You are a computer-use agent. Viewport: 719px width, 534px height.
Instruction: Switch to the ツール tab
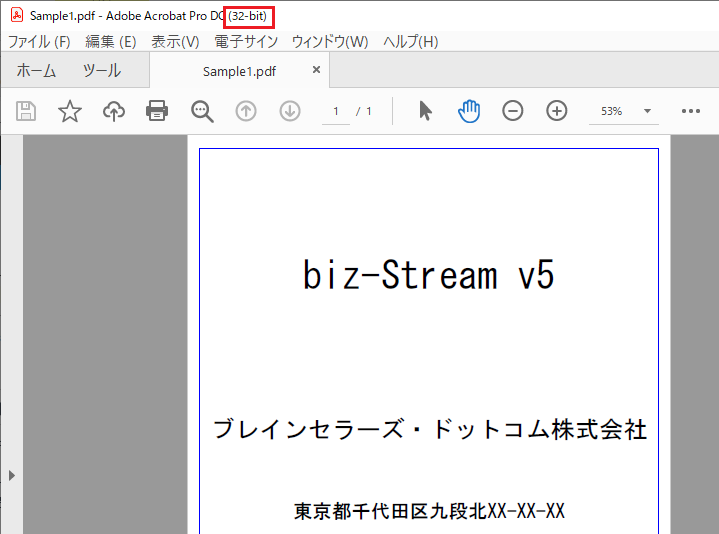point(102,71)
